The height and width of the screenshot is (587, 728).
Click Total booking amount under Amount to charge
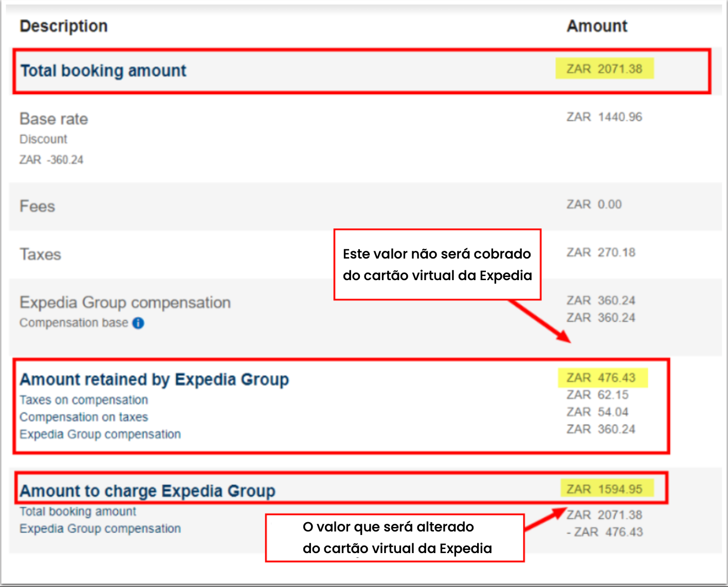click(x=78, y=511)
